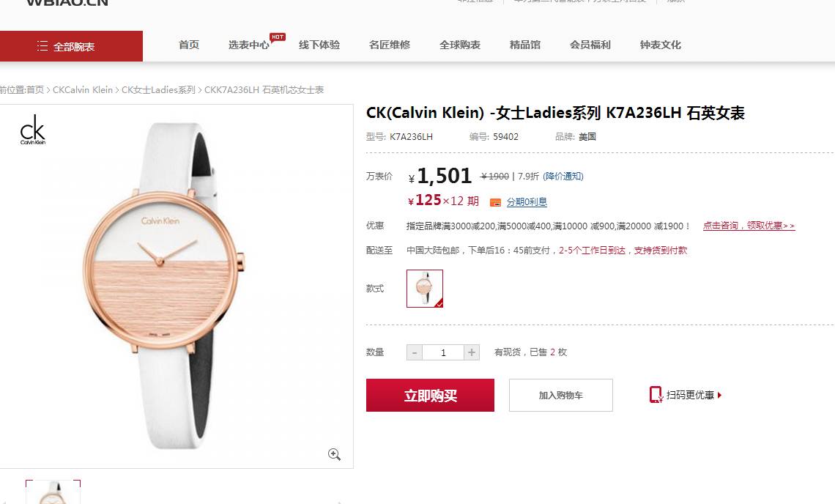
Task: Select the watch thumbnail below main image
Action: click(53, 492)
